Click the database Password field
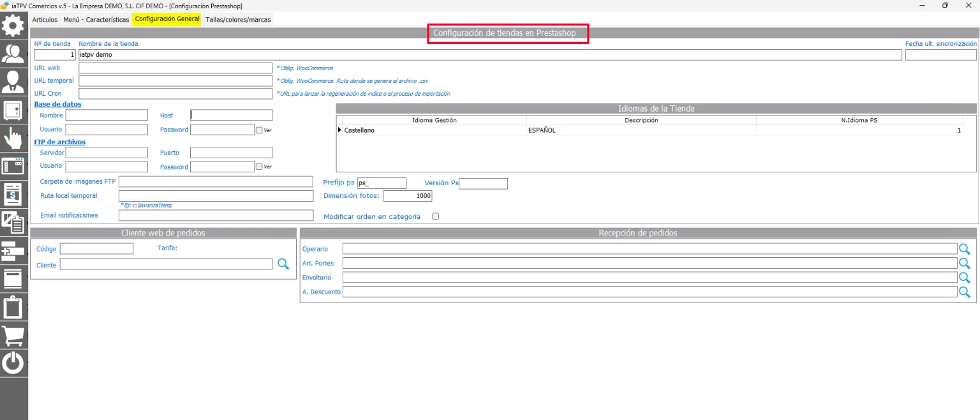The image size is (980, 420). 223,130
